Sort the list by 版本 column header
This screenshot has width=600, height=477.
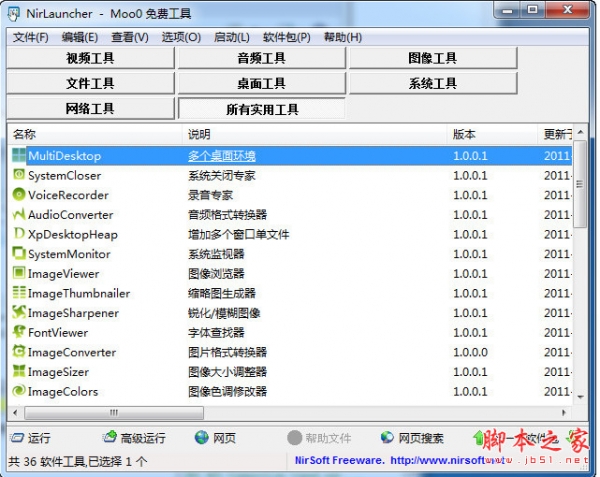point(492,134)
